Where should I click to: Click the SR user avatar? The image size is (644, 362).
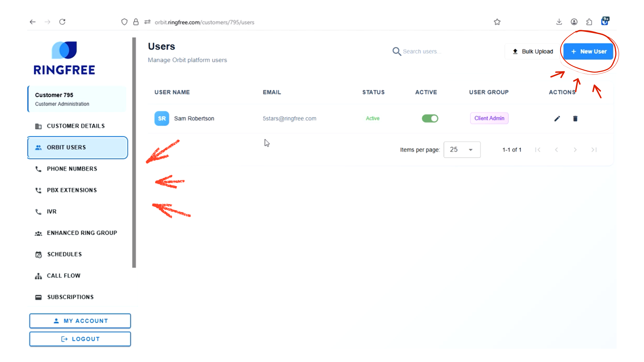(162, 119)
